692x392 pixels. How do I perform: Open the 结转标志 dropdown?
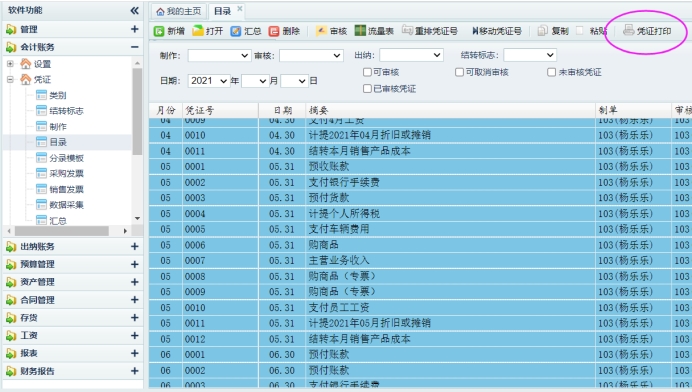(x=530, y=55)
